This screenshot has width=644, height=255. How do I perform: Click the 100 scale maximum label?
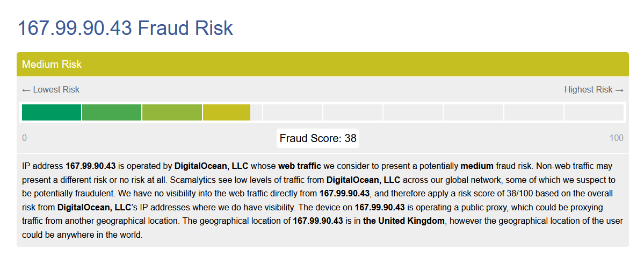pyautogui.click(x=617, y=138)
